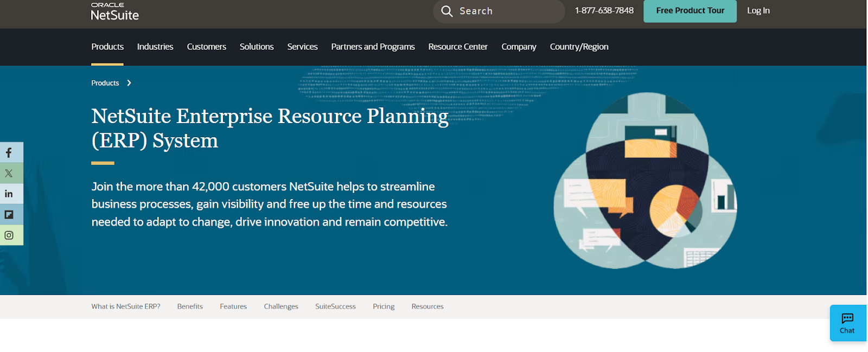The image size is (868, 352).
Task: Click the Products breadcrumb link
Action: point(105,83)
